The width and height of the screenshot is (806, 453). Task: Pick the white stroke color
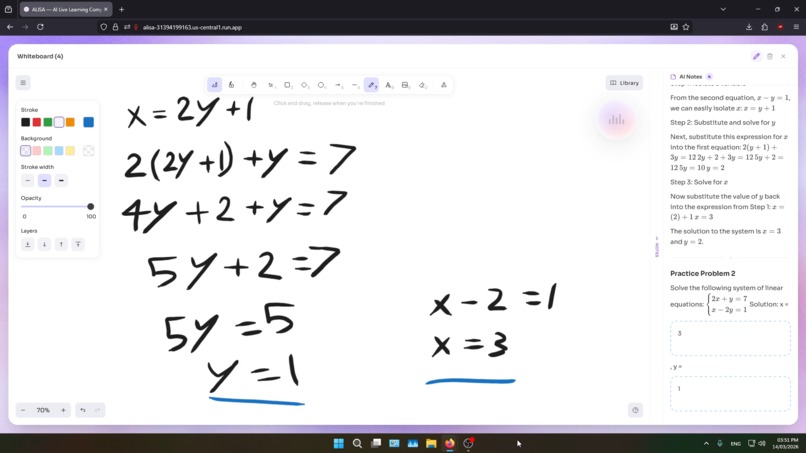tap(59, 122)
